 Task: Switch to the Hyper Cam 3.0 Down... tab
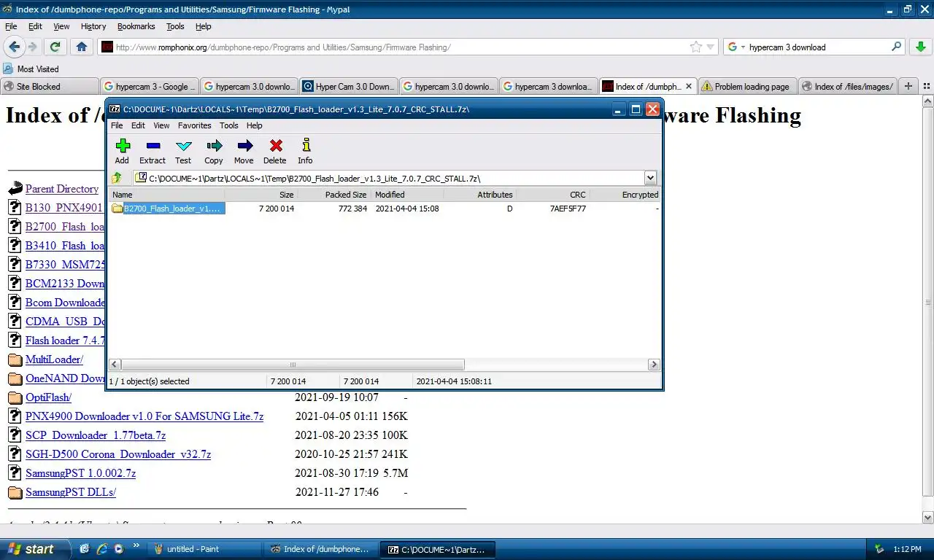[348, 86]
